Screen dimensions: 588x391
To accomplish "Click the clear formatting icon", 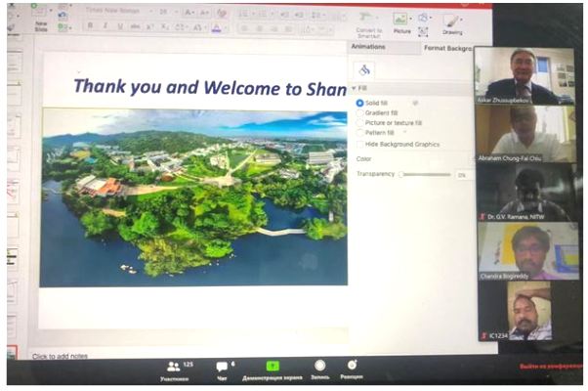I will coord(222,14).
